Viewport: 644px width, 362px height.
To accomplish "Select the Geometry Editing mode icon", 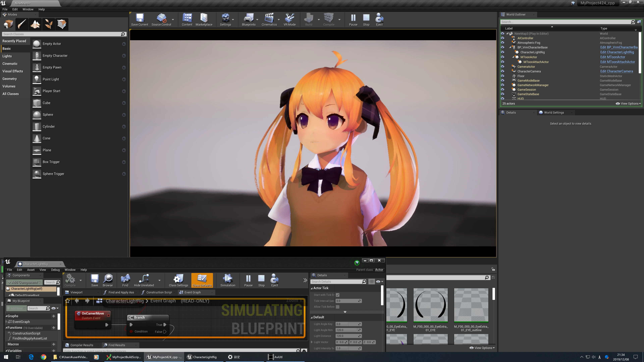I will coord(62,24).
